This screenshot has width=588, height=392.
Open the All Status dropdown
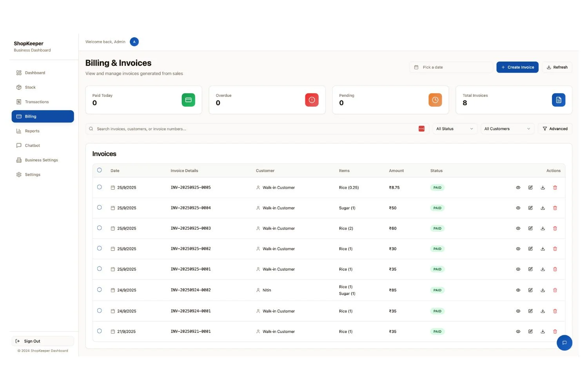click(x=454, y=129)
